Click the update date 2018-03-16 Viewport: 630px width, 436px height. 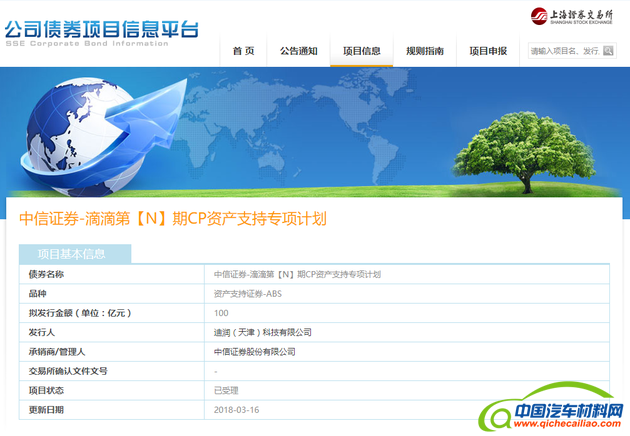236,410
